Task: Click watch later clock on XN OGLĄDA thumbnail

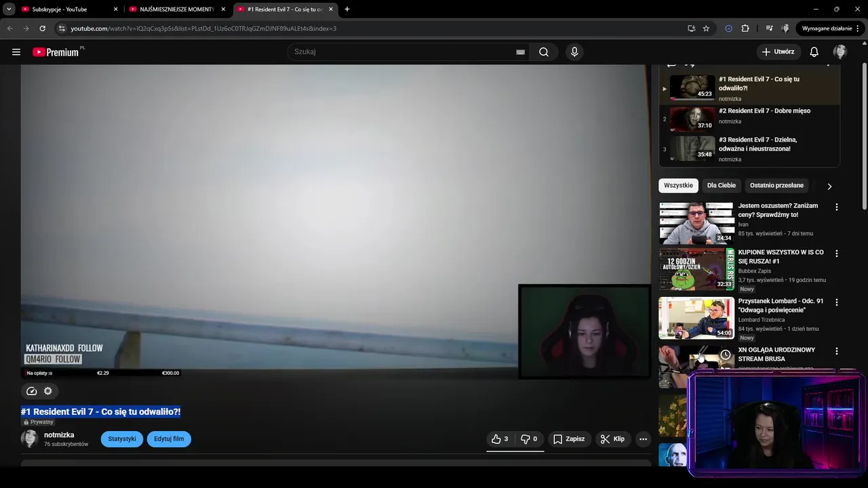Action: click(726, 354)
